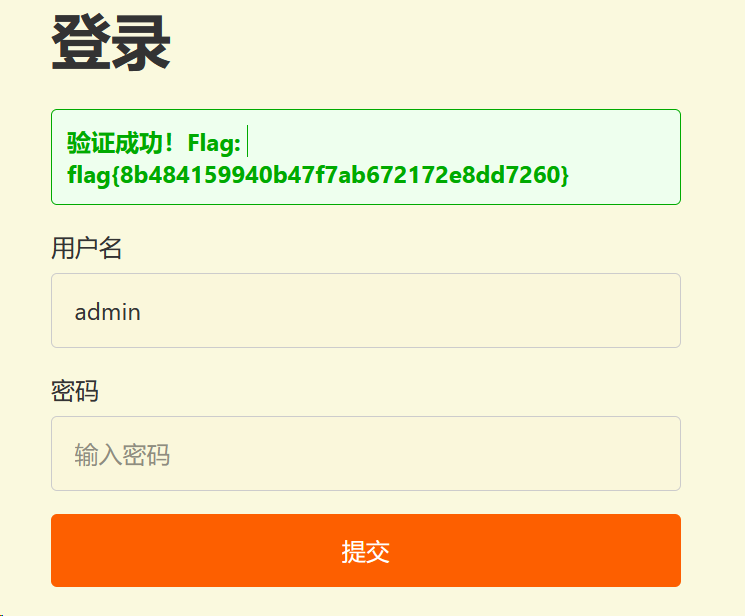745x616 pixels.
Task: Click the 登录 page heading
Action: [111, 43]
